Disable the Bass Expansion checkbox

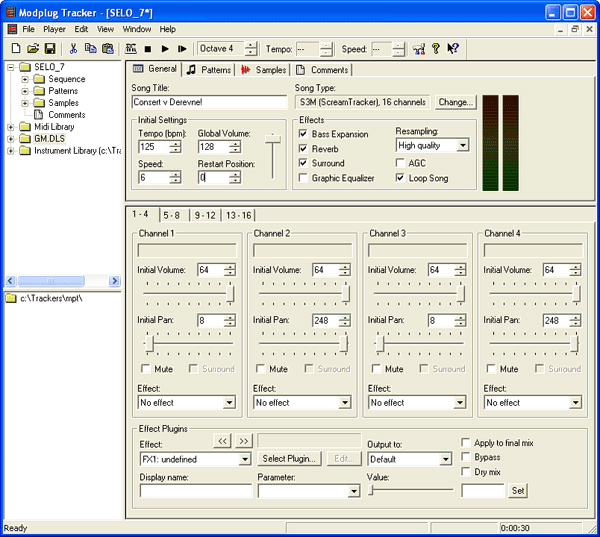[304, 134]
